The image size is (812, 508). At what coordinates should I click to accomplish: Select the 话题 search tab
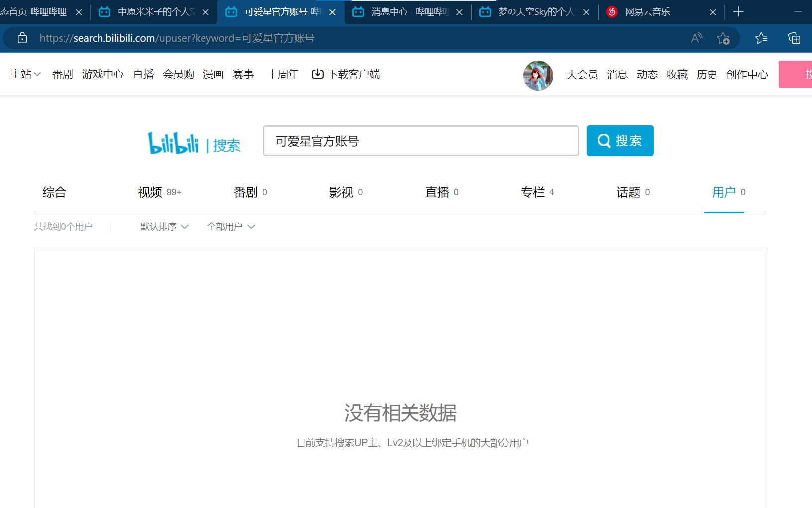(x=633, y=192)
